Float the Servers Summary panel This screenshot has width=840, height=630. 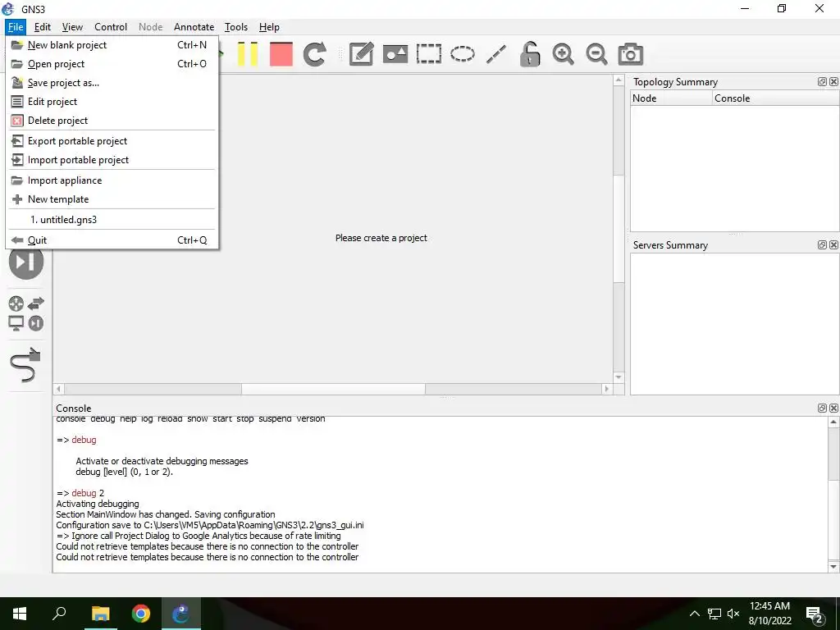(x=822, y=244)
